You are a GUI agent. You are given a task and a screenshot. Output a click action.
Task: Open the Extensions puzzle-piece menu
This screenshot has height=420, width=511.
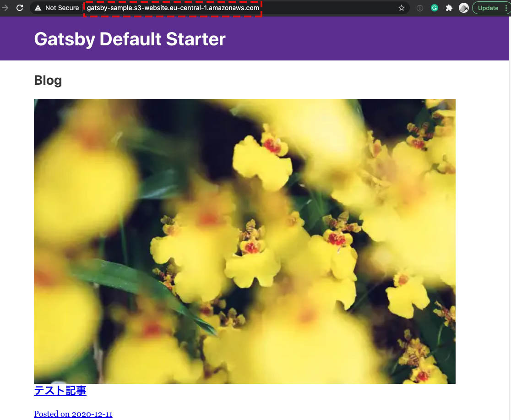click(x=449, y=8)
